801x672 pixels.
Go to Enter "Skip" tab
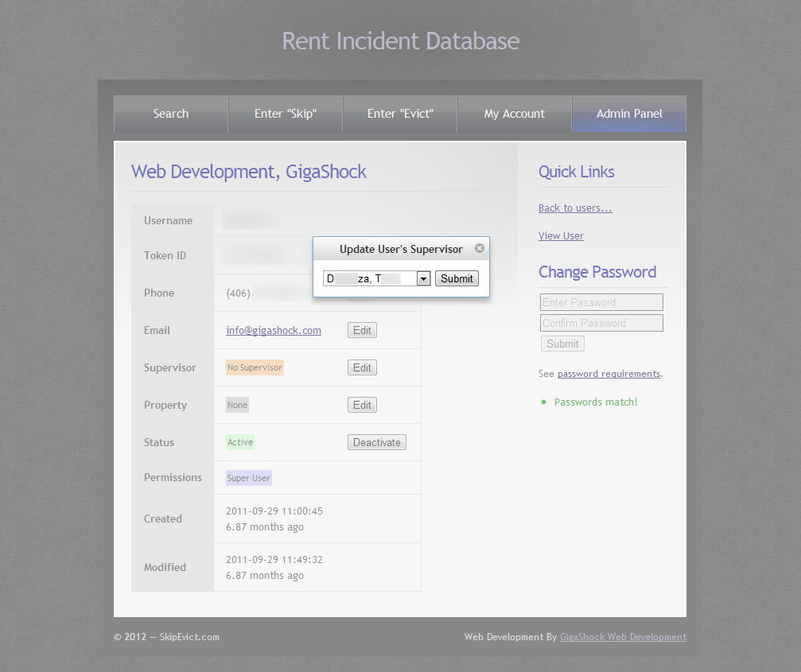(x=286, y=114)
